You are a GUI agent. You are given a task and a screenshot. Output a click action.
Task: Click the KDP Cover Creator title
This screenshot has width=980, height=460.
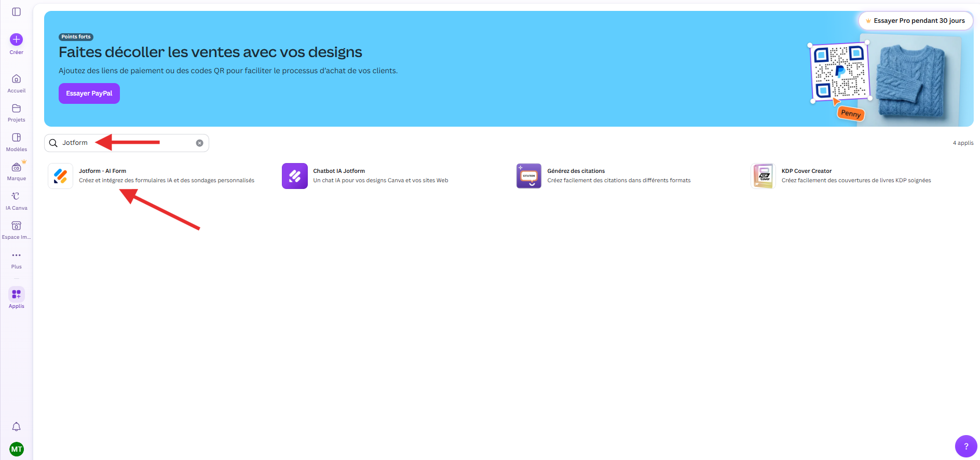[807, 171]
